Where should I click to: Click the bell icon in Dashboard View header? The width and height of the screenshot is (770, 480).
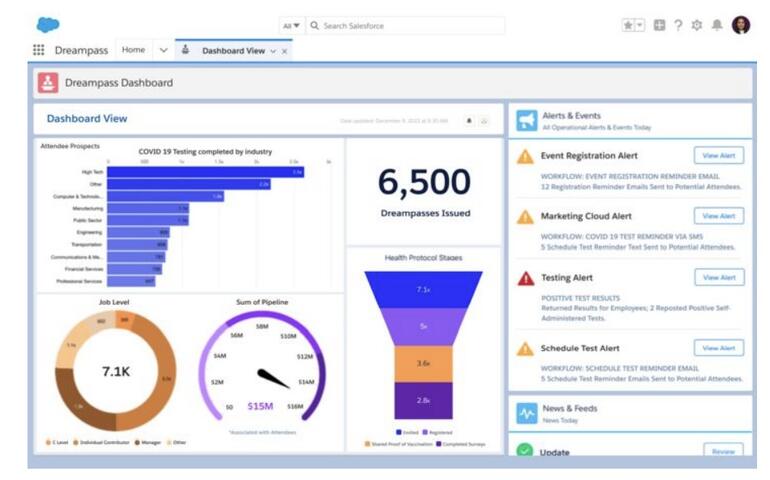(469, 120)
